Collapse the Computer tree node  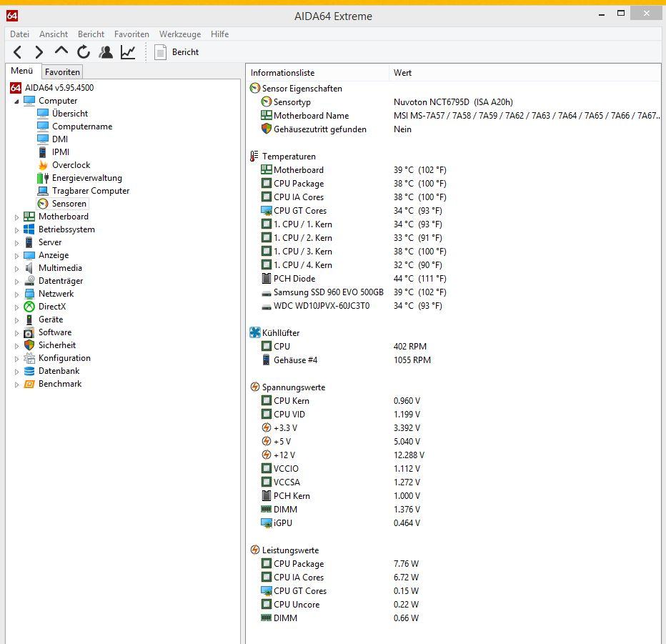(16, 101)
